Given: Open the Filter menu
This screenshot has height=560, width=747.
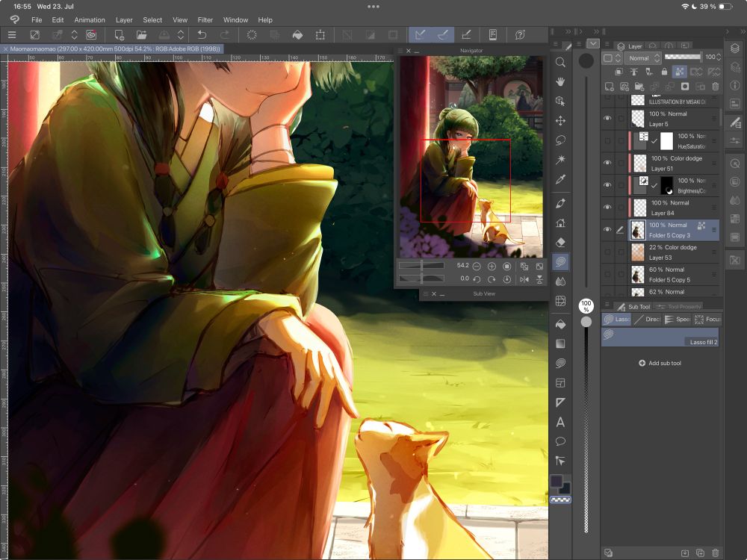Looking at the screenshot, I should [x=205, y=20].
